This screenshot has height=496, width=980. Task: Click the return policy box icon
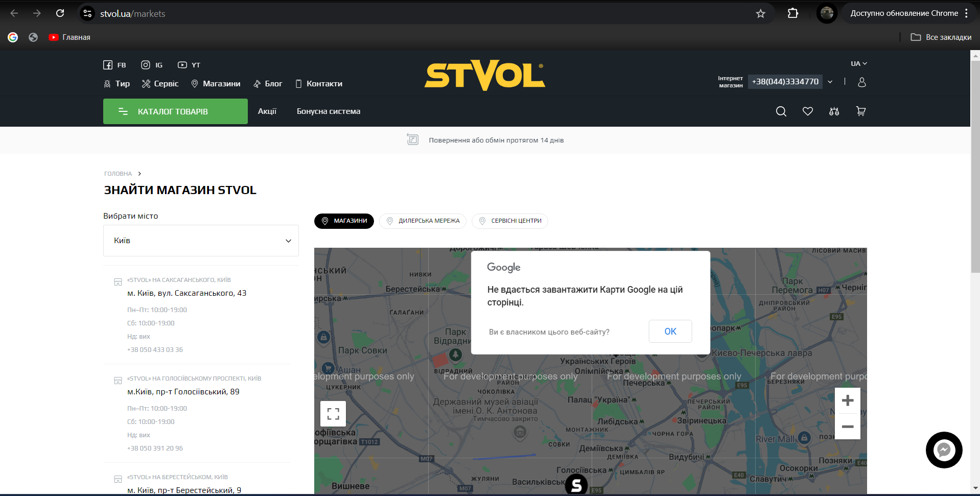point(413,139)
